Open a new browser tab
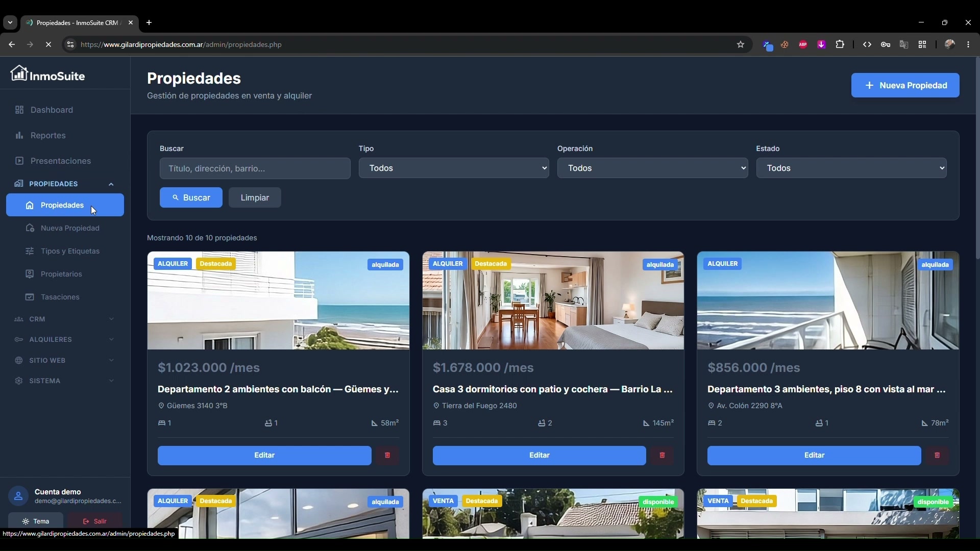 point(149,23)
